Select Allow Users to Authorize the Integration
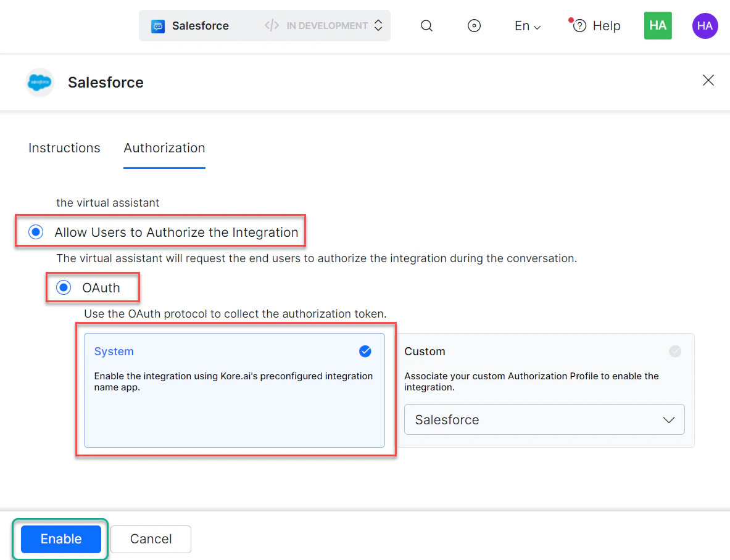 pos(35,232)
